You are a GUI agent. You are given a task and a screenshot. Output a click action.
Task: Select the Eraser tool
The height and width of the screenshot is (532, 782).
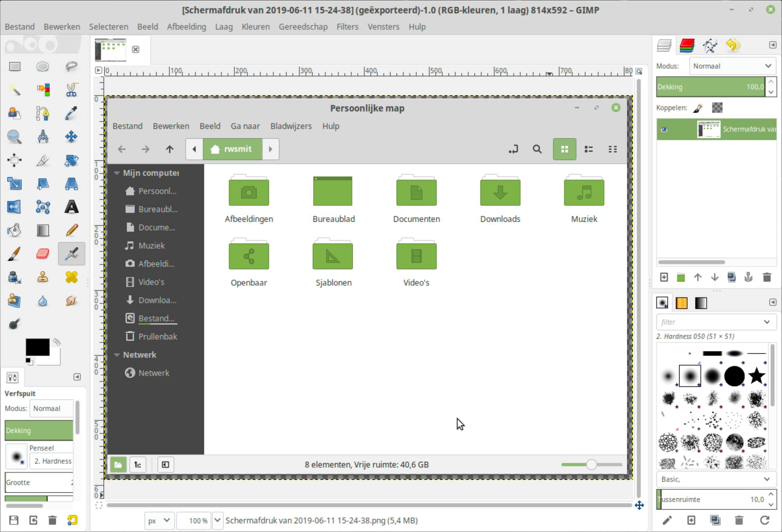43,254
